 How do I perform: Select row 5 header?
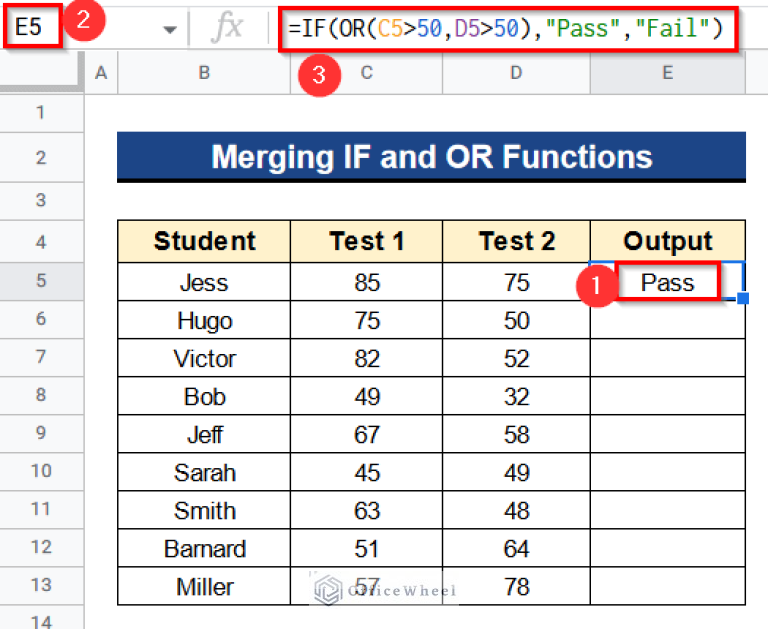coord(41,282)
